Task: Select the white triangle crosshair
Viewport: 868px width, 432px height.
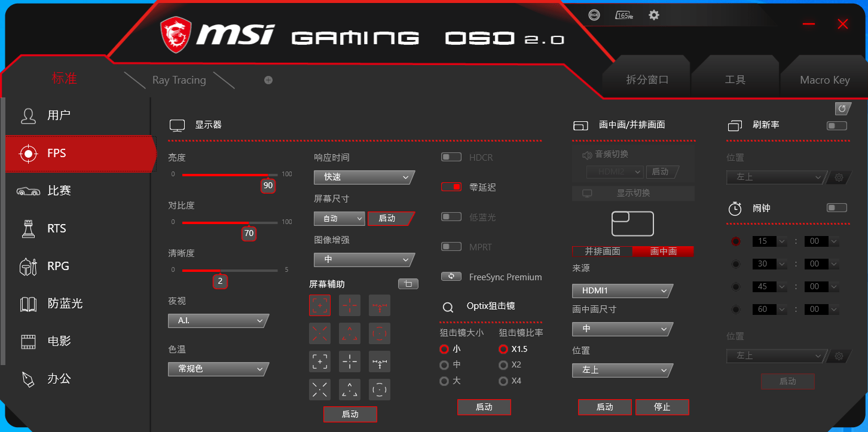Action: (x=350, y=390)
